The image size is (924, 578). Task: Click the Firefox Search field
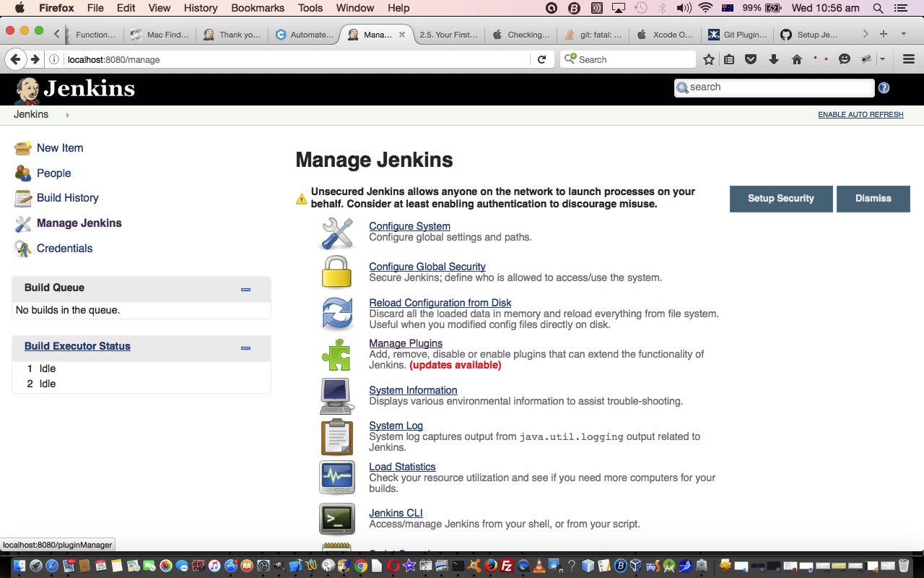628,59
